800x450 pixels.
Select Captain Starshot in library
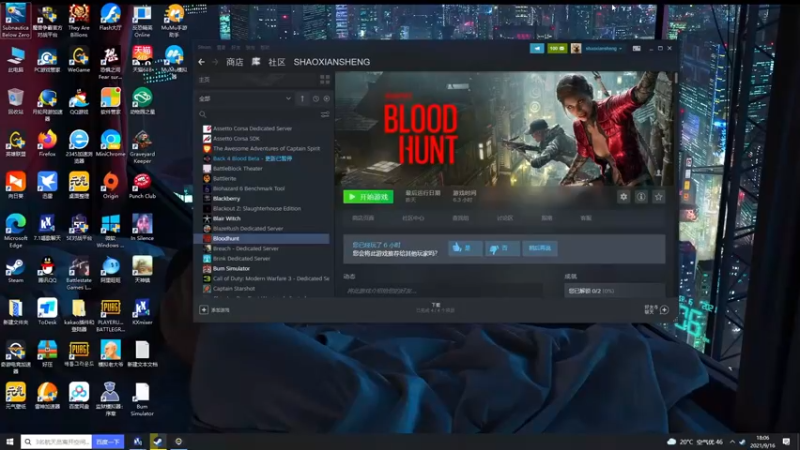(x=234, y=289)
